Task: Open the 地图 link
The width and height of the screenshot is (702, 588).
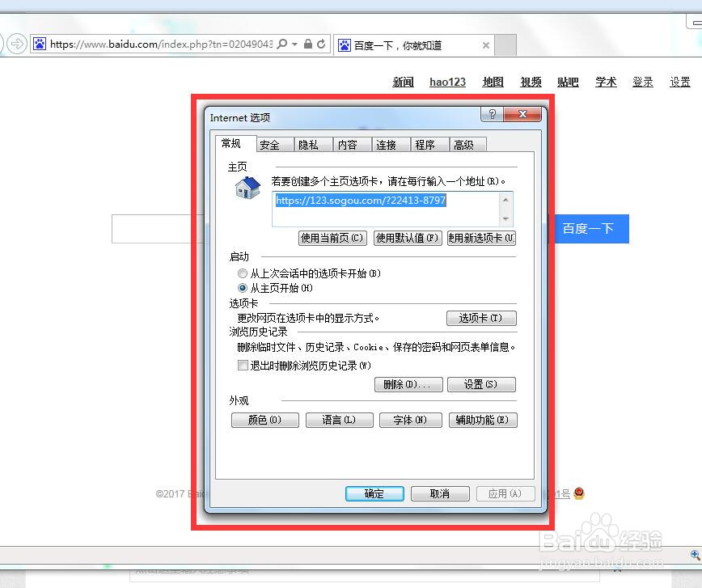Action: click(493, 82)
